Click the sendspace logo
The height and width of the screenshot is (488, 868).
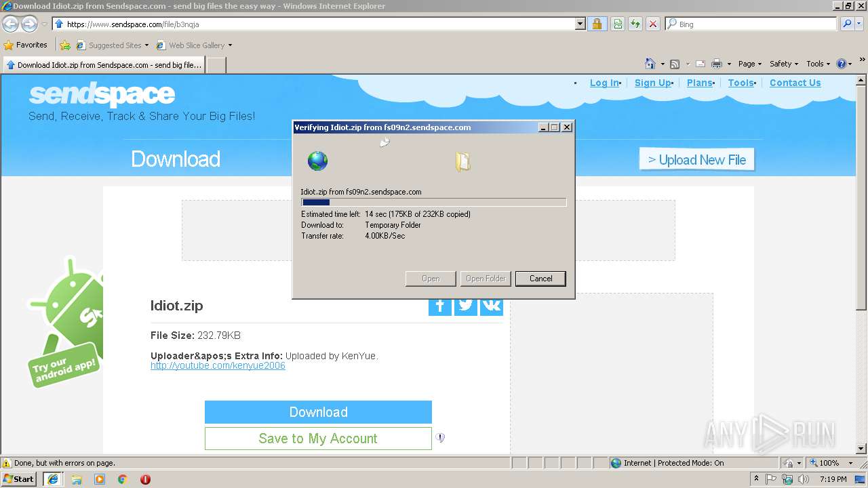(x=102, y=94)
